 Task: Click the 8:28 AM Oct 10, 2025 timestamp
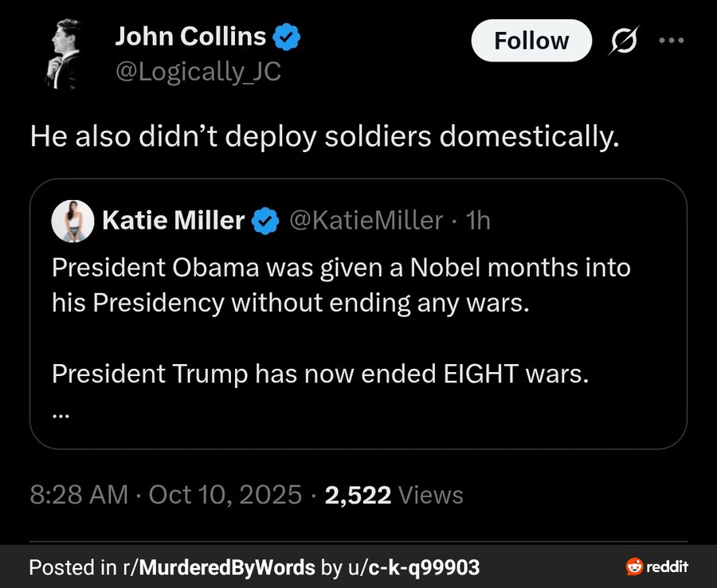pos(166,495)
